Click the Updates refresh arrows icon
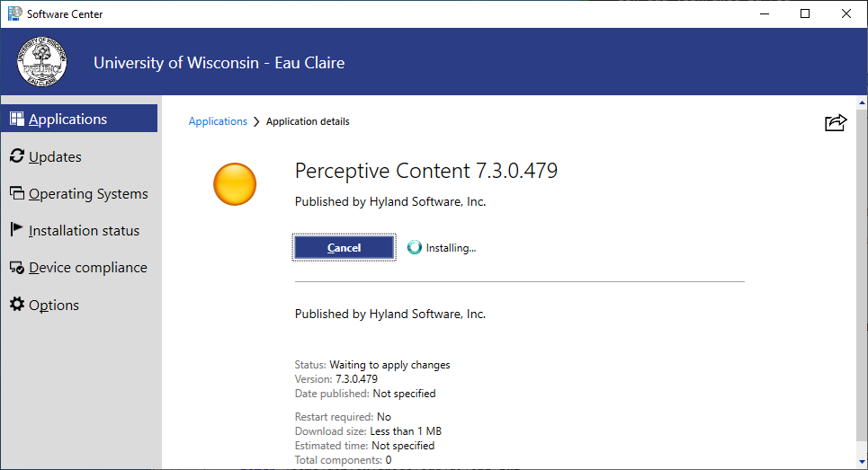 [17, 156]
